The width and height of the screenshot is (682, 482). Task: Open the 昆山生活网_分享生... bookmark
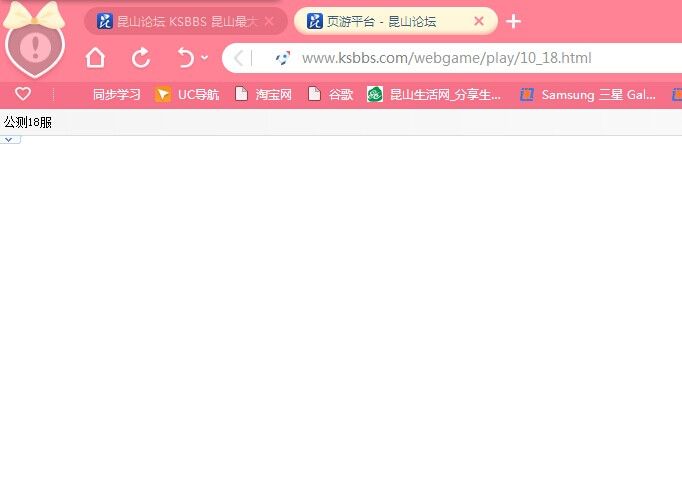pyautogui.click(x=434, y=94)
